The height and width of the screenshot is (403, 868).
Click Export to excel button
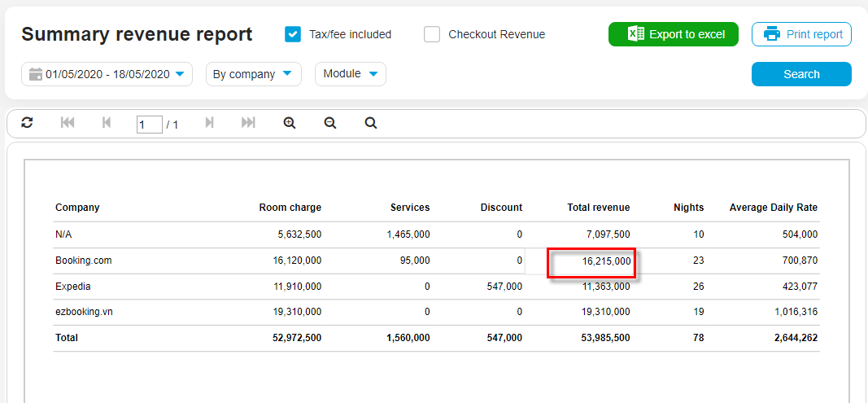[673, 34]
